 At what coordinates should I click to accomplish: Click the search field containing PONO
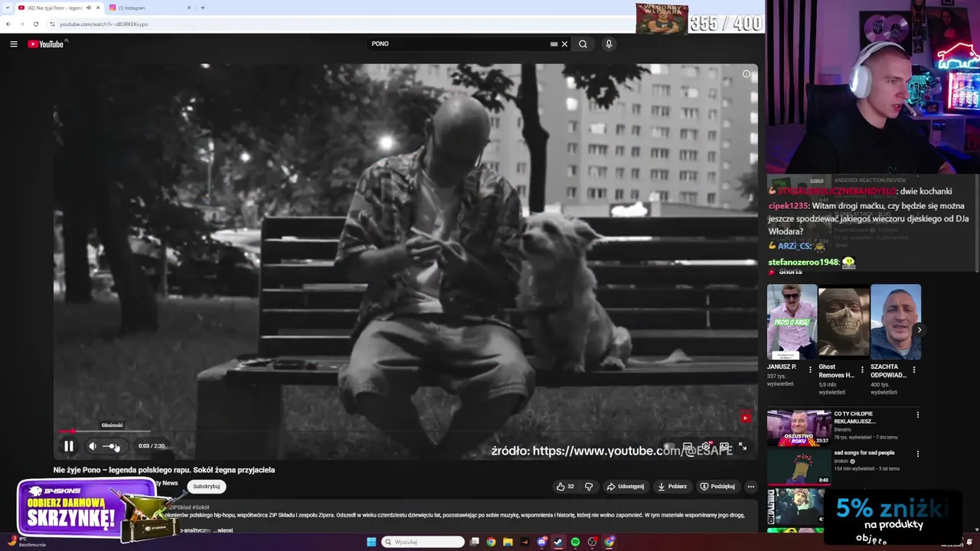tap(459, 44)
